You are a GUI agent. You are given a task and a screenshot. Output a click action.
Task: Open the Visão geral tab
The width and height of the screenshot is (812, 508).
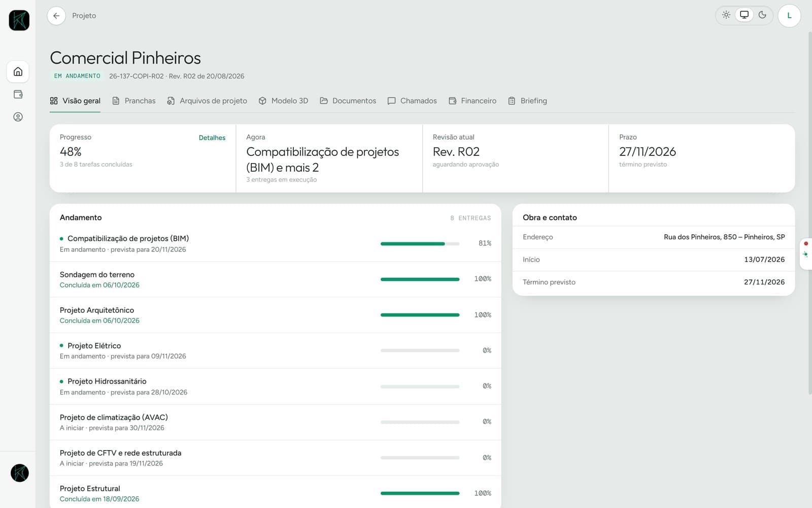pyautogui.click(x=75, y=101)
